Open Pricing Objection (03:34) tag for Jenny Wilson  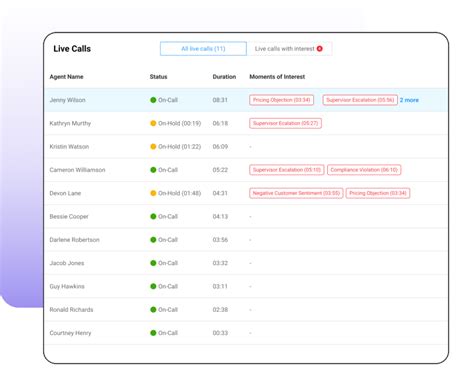pos(281,100)
